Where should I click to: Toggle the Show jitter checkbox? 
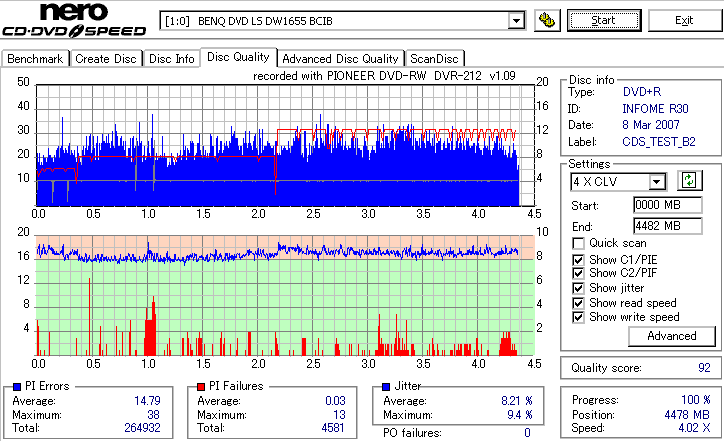578,288
